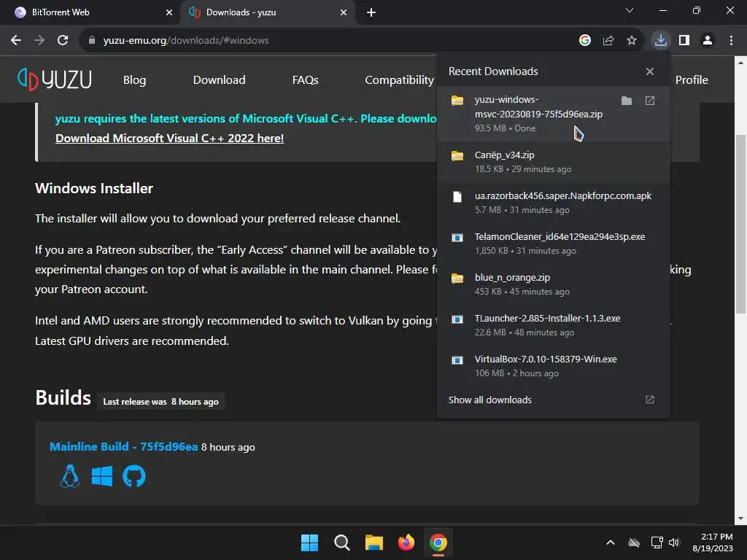Click the VirtualBox exe file icon
This screenshot has width=747, height=560.
coord(457,360)
